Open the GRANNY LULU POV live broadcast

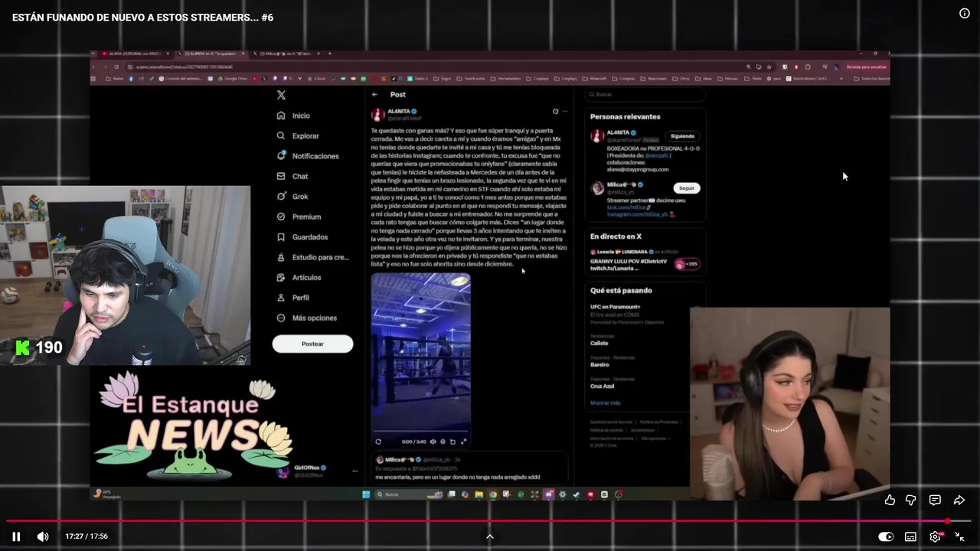tap(645, 260)
